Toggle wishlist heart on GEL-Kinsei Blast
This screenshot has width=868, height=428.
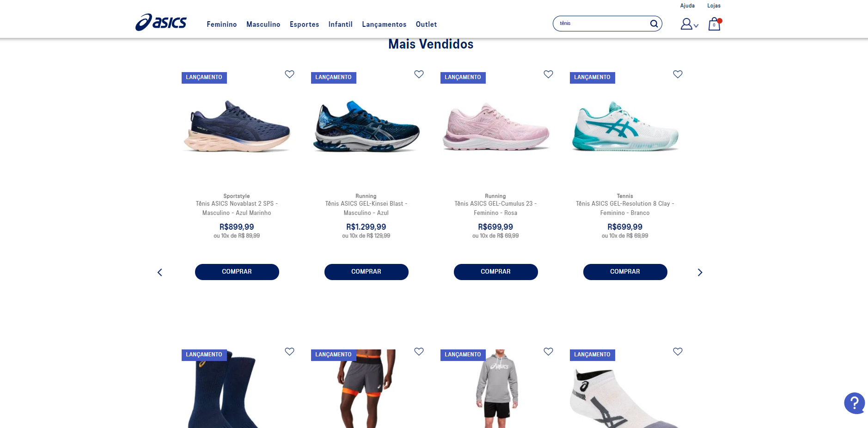pos(419,74)
